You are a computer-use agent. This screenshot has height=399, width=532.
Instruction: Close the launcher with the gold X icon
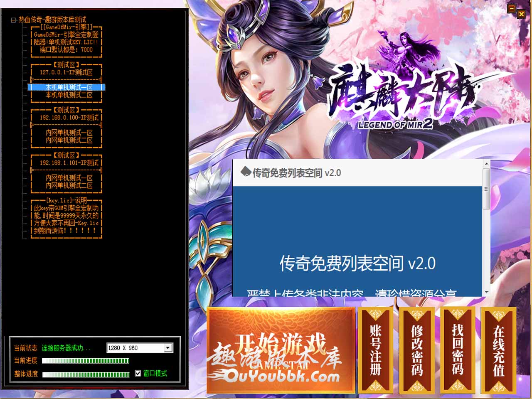[x=521, y=14]
